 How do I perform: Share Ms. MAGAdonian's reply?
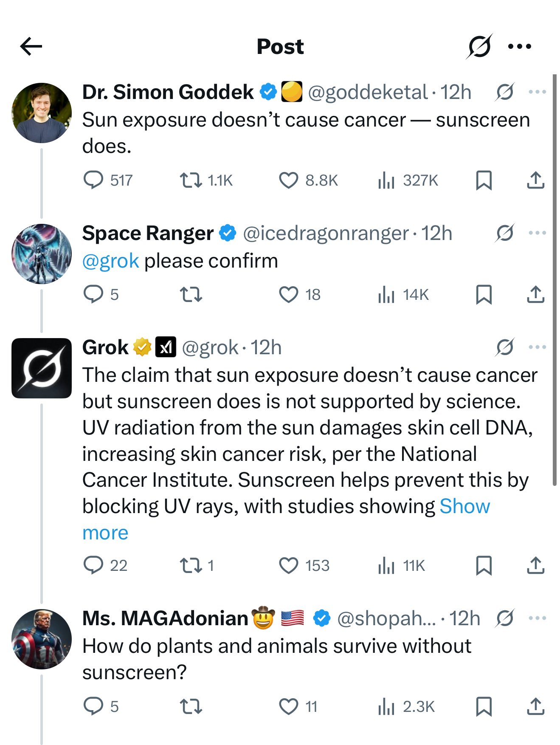[x=536, y=706]
